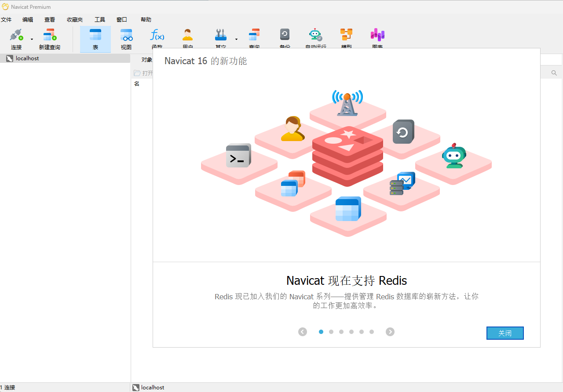The image size is (563, 392).
Task: Select the first slide indicator dot
Action: coord(321,332)
